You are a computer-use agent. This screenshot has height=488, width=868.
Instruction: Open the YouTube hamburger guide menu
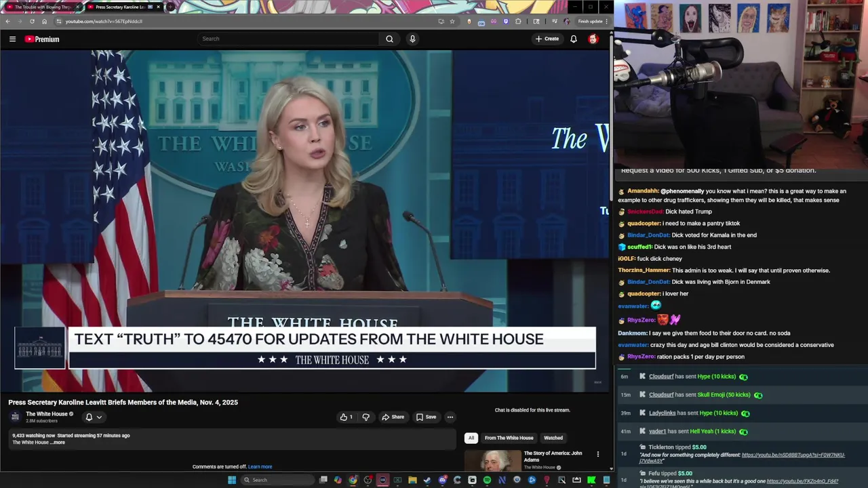12,39
